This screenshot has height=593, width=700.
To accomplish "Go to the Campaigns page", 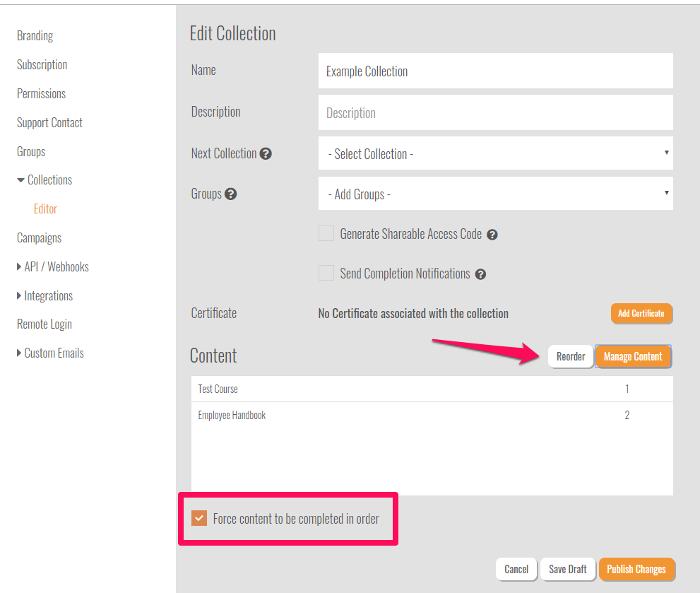I will pos(39,238).
